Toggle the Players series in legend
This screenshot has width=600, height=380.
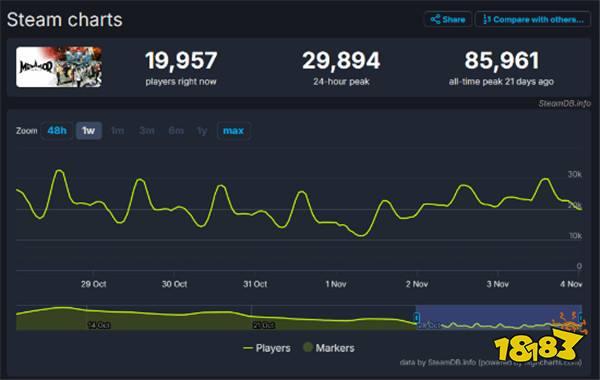[x=267, y=348]
